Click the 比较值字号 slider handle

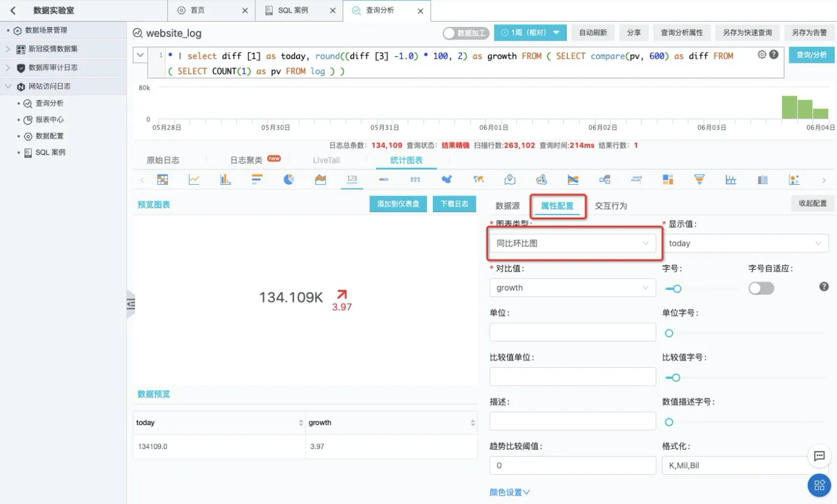tap(676, 377)
